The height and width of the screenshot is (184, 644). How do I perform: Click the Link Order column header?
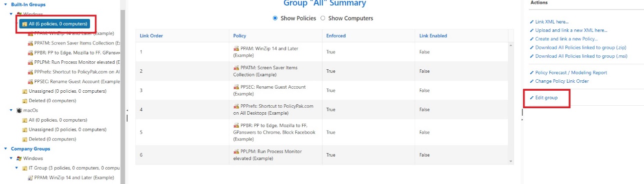[x=151, y=36]
